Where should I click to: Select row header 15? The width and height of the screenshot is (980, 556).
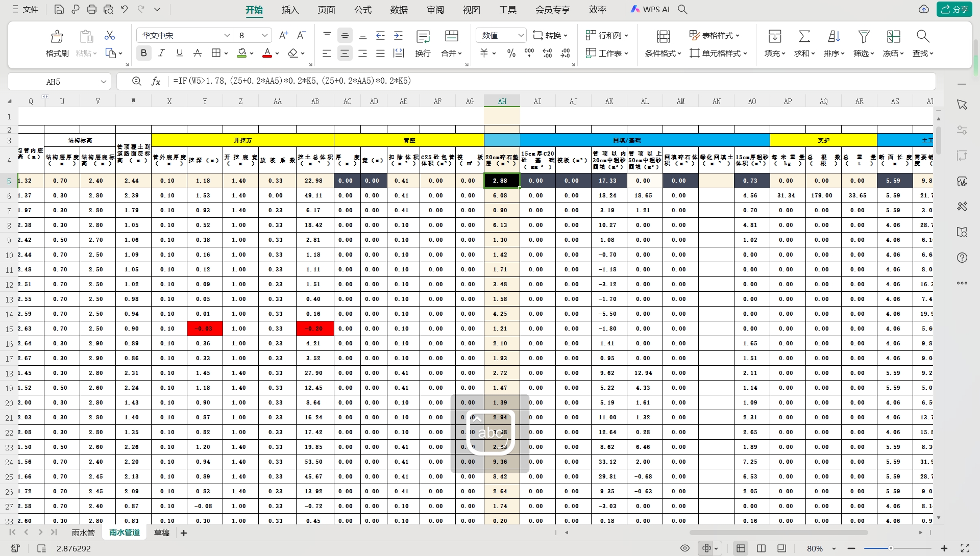[9, 329]
